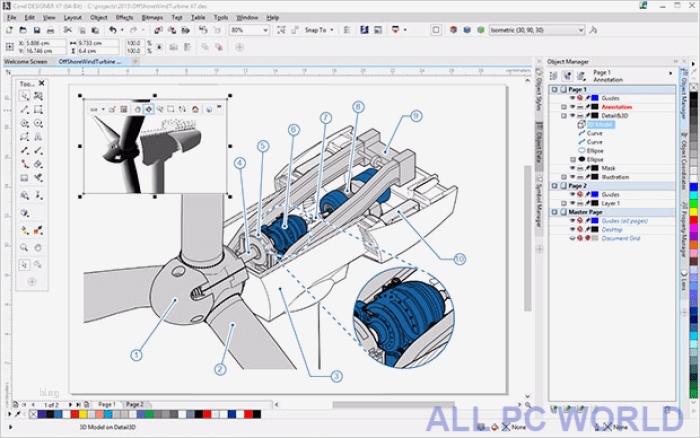
Task: Open the Isometric (30, 90, 30) dropdown
Action: 581,30
